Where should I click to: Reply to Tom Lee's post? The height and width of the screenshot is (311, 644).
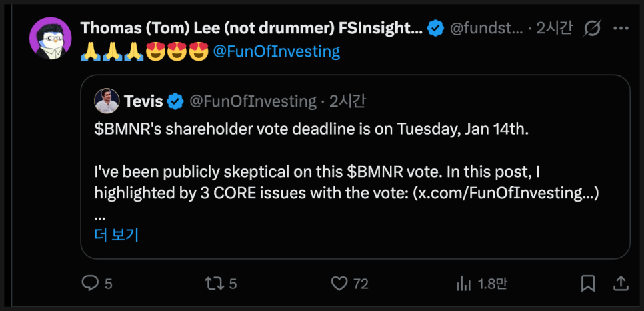click(x=90, y=284)
